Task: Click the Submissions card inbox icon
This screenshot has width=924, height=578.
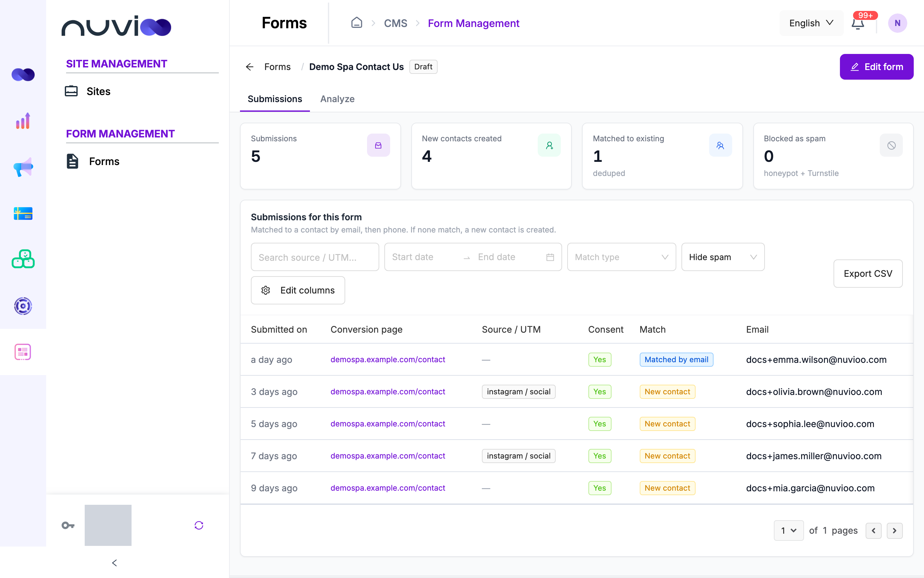Action: click(x=378, y=145)
